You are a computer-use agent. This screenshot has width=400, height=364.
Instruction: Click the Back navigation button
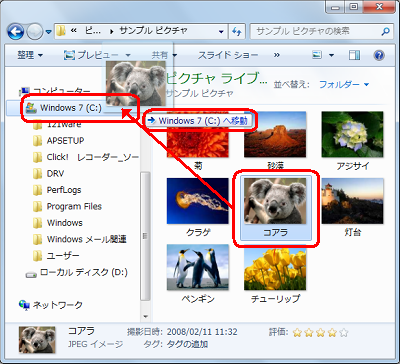pyautogui.click(x=16, y=32)
